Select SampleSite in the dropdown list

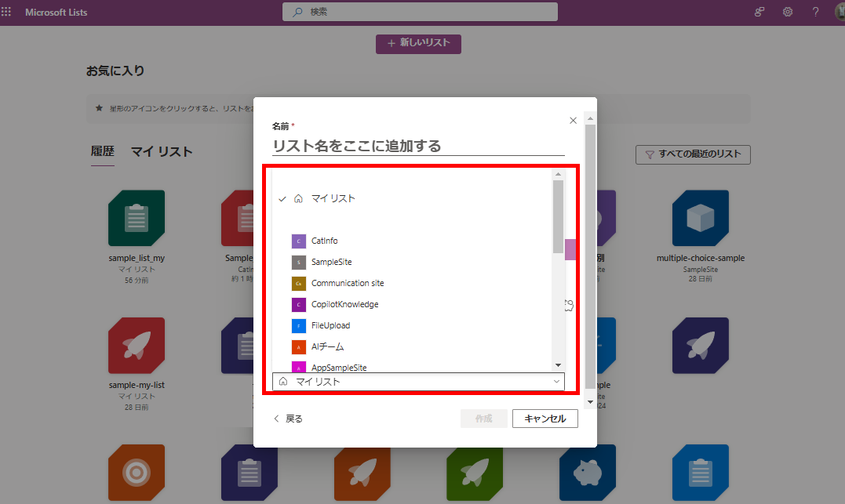[412, 262]
